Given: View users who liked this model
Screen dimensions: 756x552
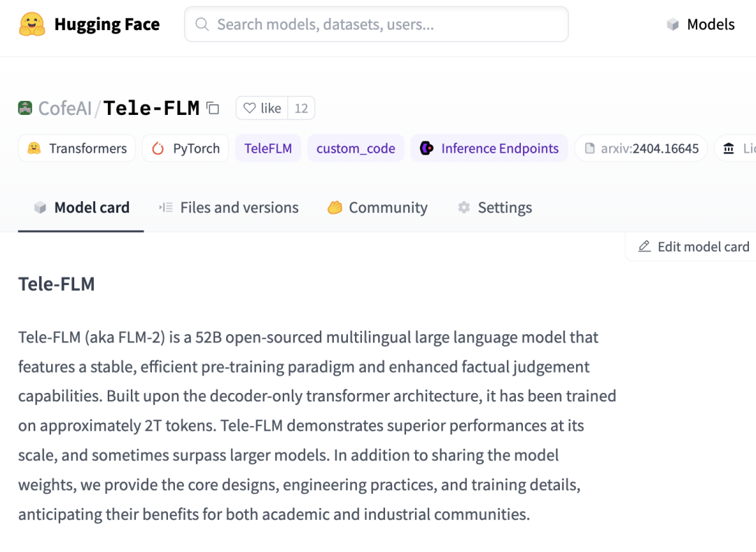Looking at the screenshot, I should (x=301, y=108).
